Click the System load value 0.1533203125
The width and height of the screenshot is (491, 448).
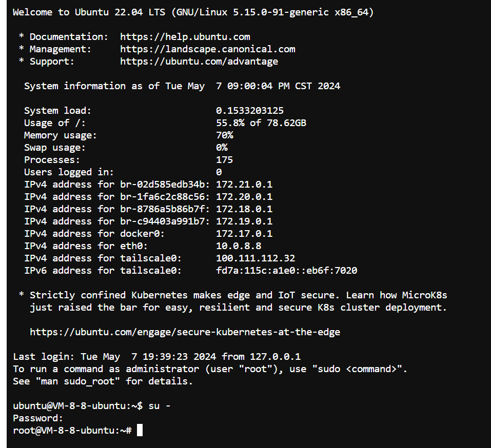(249, 111)
